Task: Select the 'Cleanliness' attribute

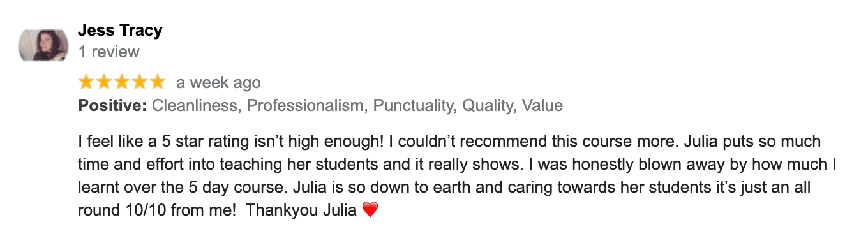Action: coord(194,106)
